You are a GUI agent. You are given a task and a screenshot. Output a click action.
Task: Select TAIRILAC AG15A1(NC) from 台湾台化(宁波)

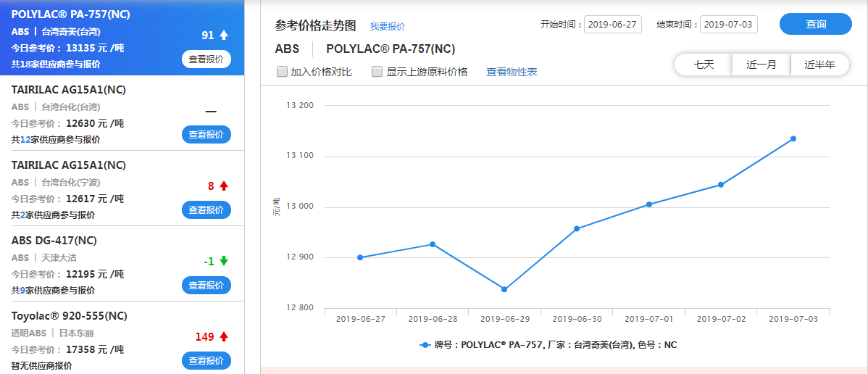[69, 165]
